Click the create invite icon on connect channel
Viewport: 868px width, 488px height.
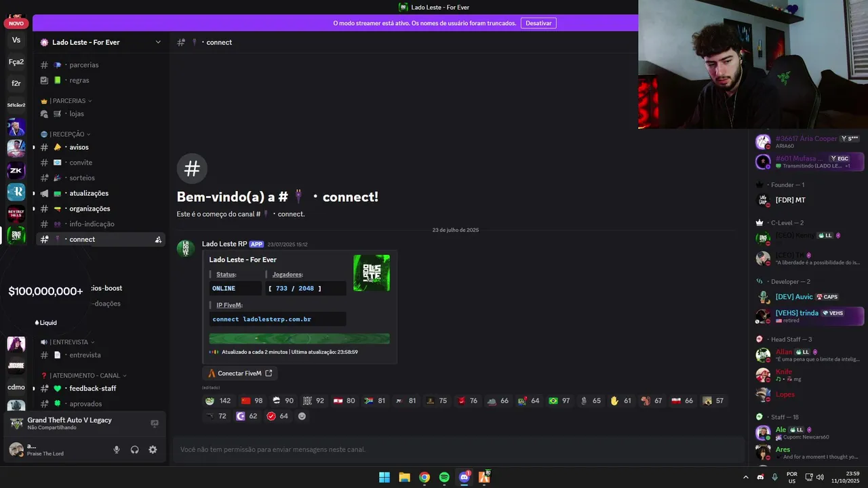click(158, 239)
